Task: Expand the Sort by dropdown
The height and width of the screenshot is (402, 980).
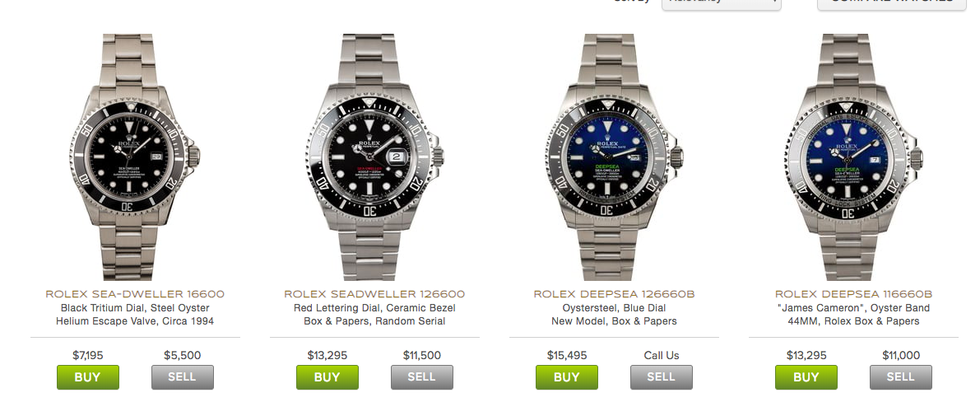Action: [x=722, y=3]
